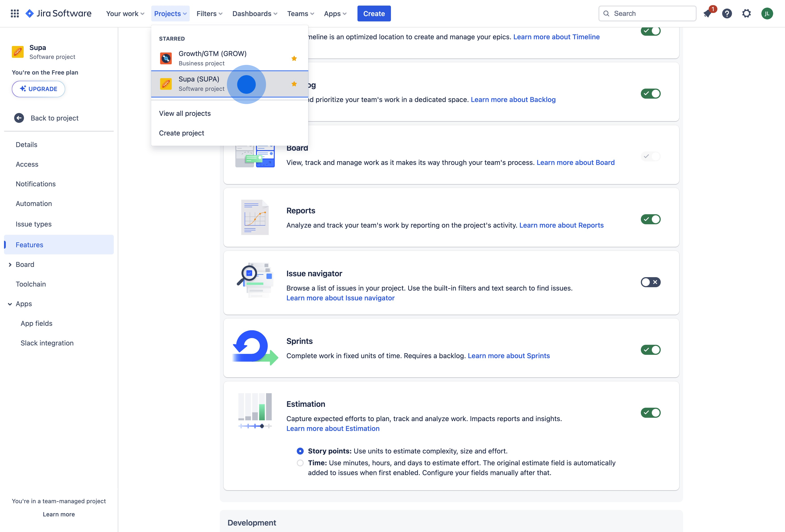Screen dimensions: 785x532
Task: Click the Sprints cycle arrow illustration
Action: coord(255,348)
